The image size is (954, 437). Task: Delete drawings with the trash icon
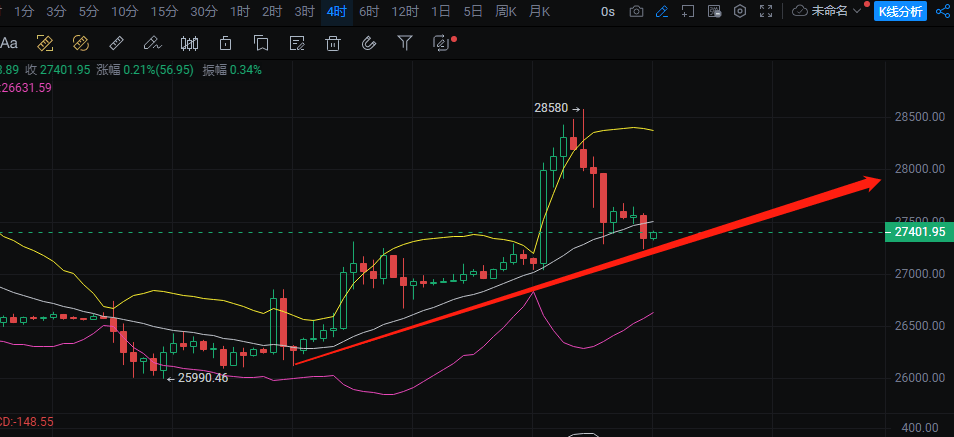coord(333,43)
